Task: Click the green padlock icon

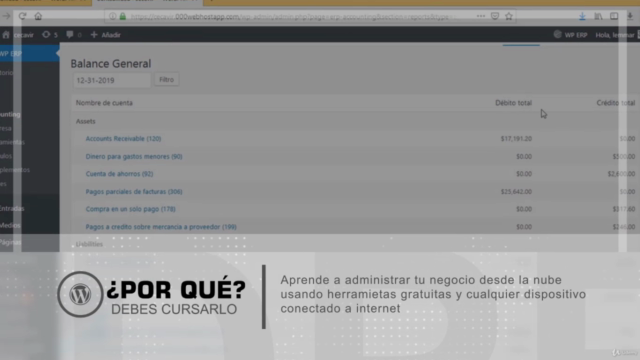Action: pyautogui.click(x=122, y=16)
